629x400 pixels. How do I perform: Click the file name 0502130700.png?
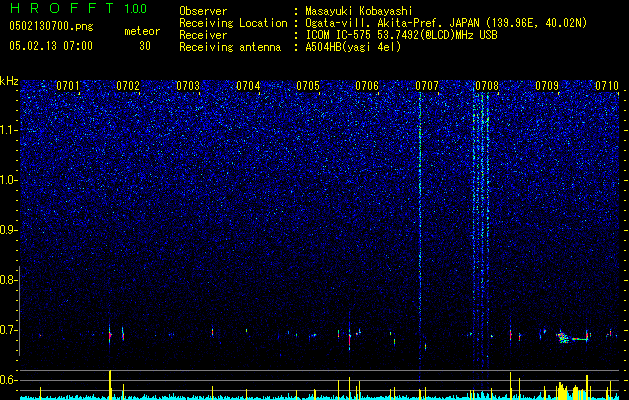click(51, 27)
